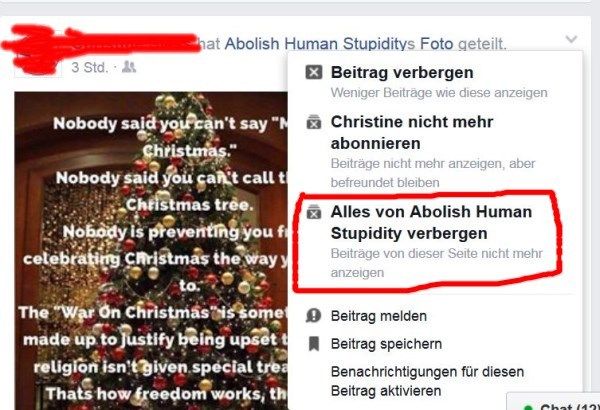Screen dimensions: 600x410
Task: Collapse the post options chevron arrow
Action: click(x=571, y=39)
